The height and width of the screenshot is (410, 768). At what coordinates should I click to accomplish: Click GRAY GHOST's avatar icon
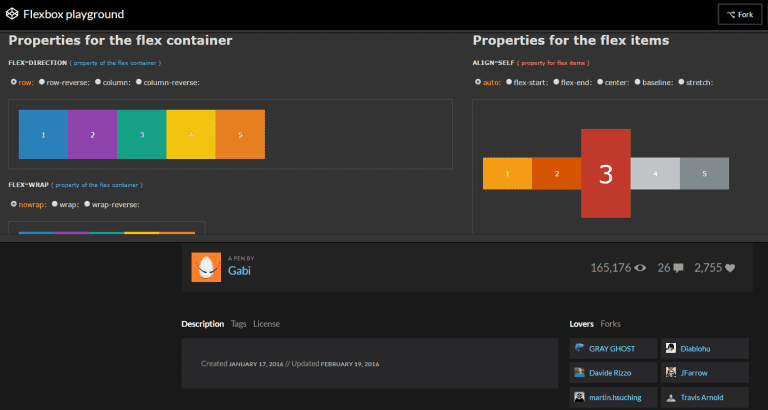[x=580, y=348]
